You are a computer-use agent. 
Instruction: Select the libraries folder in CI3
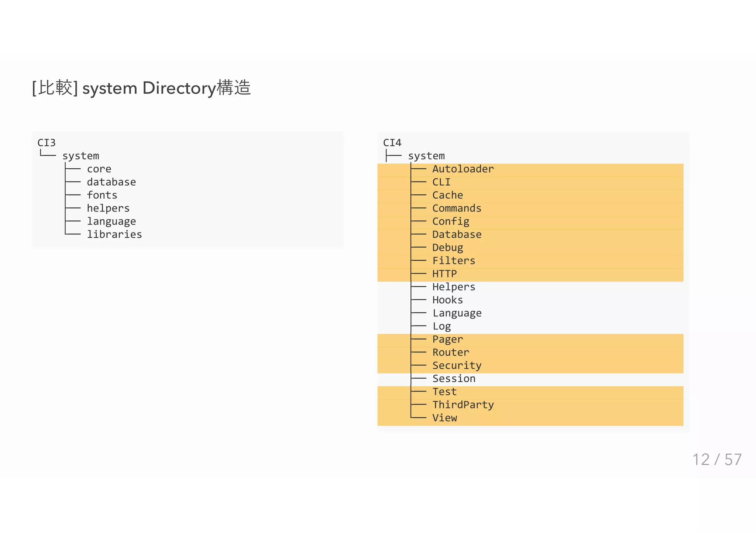(114, 235)
